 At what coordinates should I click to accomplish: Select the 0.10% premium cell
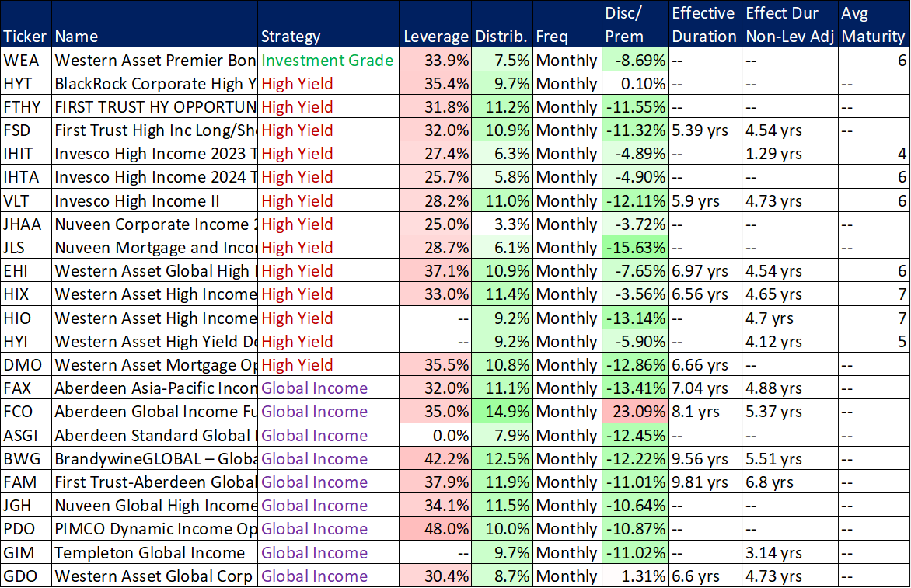[x=635, y=84]
